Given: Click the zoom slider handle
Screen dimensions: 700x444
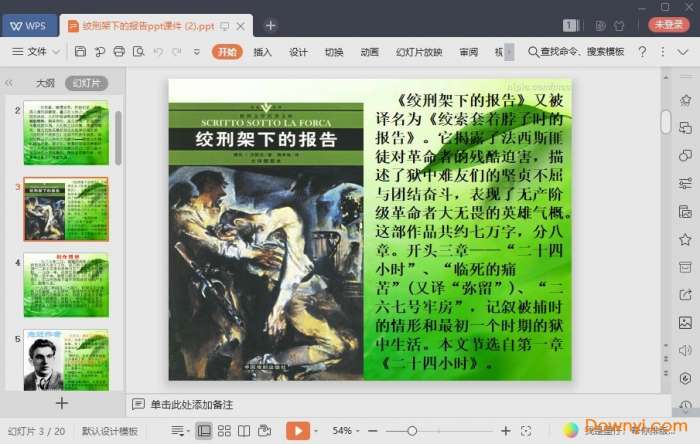Looking at the screenshot, I should (x=412, y=431).
